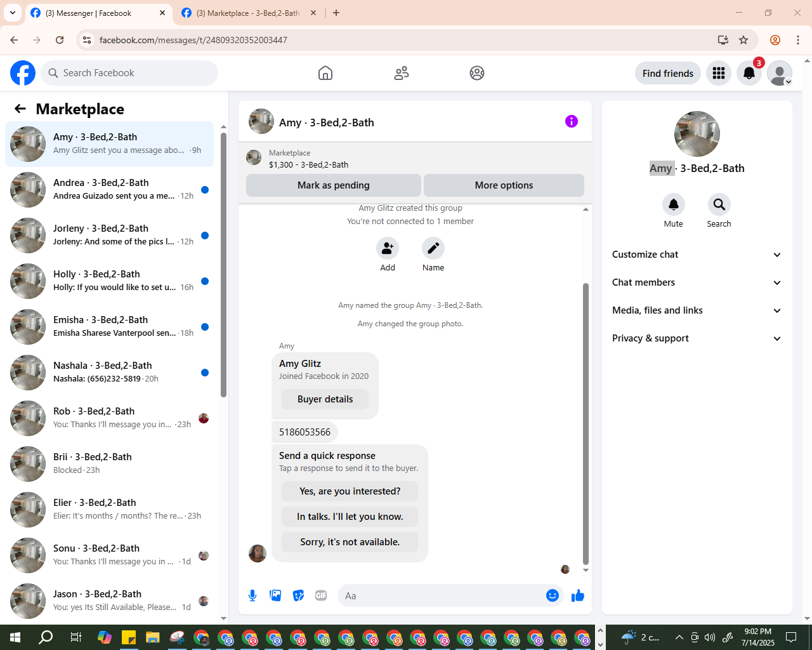Choose a GIF icon
The height and width of the screenshot is (650, 812).
pos(321,595)
